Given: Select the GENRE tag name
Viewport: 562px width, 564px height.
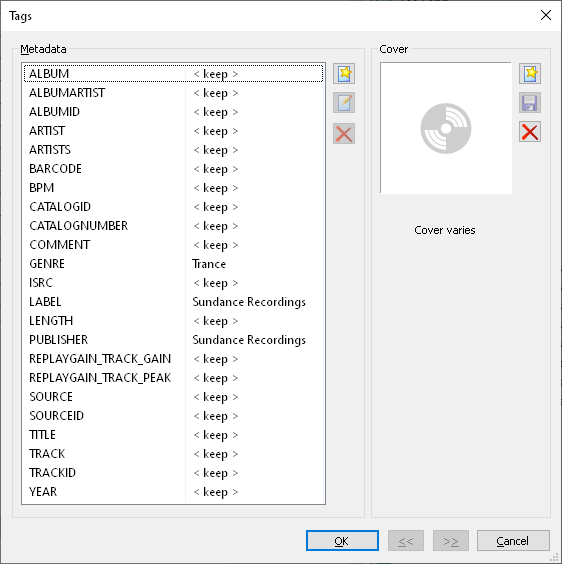Looking at the screenshot, I should 47,264.
